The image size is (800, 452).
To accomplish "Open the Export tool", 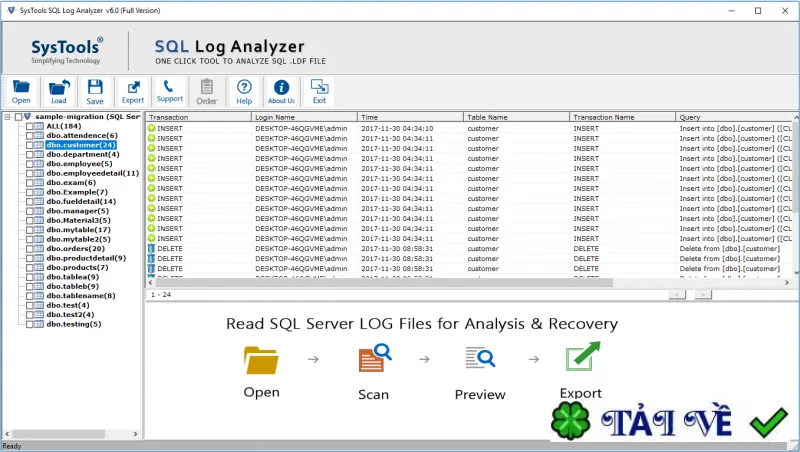I will click(133, 90).
